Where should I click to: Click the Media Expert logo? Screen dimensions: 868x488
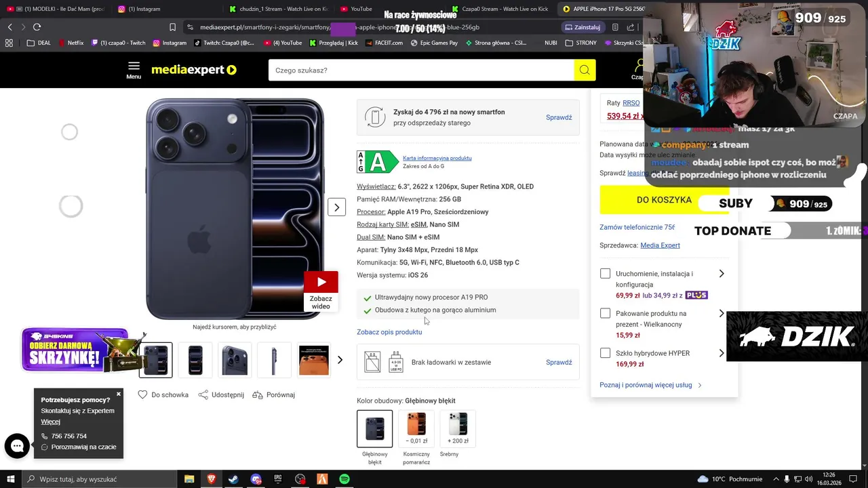194,70
